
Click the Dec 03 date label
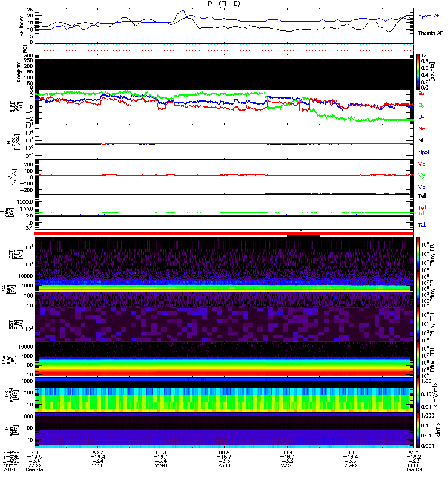click(35, 470)
